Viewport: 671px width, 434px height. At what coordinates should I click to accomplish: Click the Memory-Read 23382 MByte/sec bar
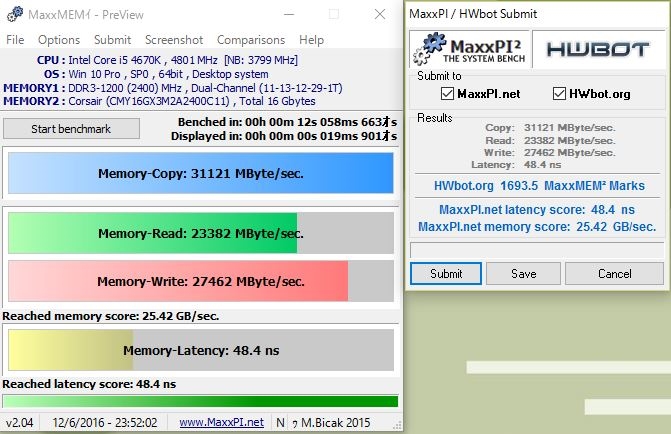click(201, 233)
